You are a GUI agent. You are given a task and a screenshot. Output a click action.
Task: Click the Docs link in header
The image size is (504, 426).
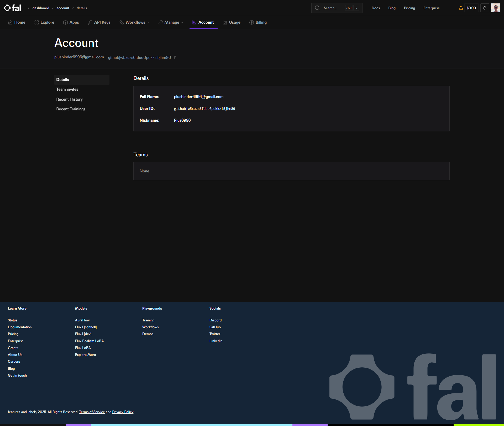point(376,8)
